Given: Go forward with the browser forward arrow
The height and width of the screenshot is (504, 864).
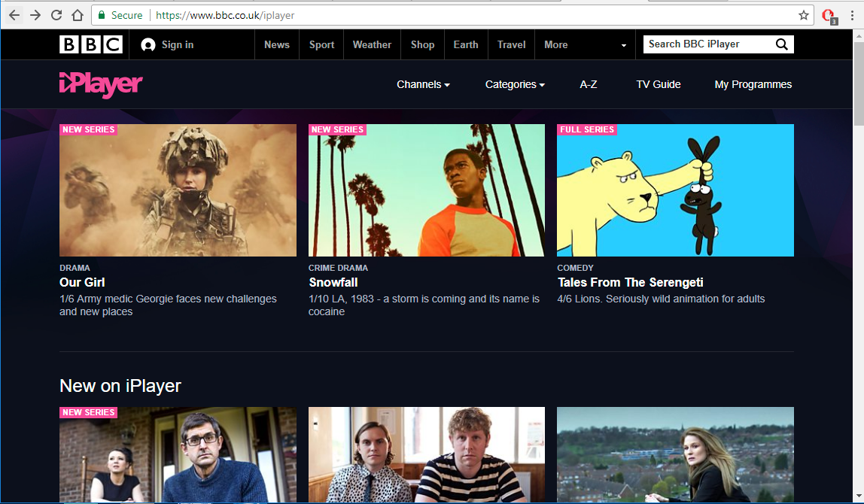Looking at the screenshot, I should point(35,15).
